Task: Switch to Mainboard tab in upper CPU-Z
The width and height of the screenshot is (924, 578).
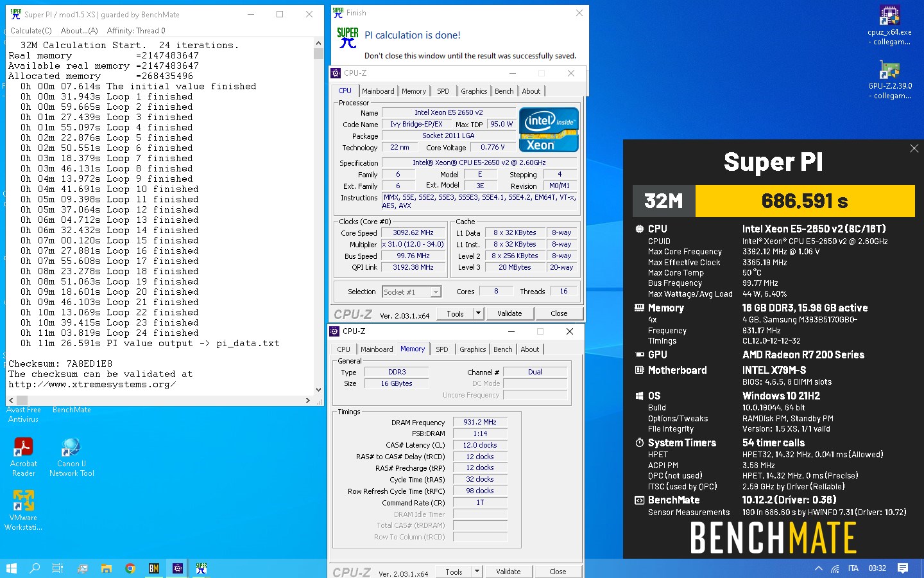Action: pos(378,91)
